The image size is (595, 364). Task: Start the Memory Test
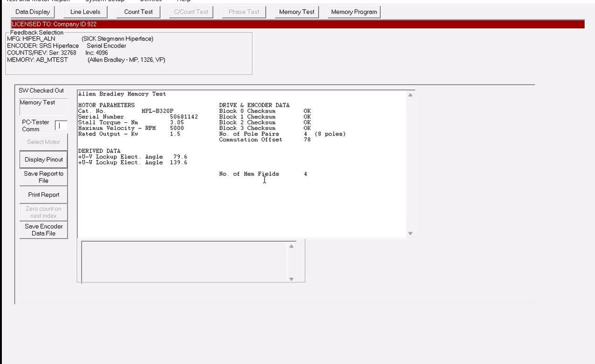tap(297, 12)
